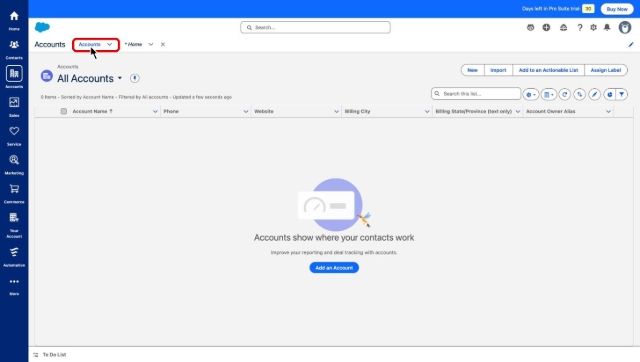Open Service heart icon in sidebar
The width and height of the screenshot is (640, 362).
[14, 131]
